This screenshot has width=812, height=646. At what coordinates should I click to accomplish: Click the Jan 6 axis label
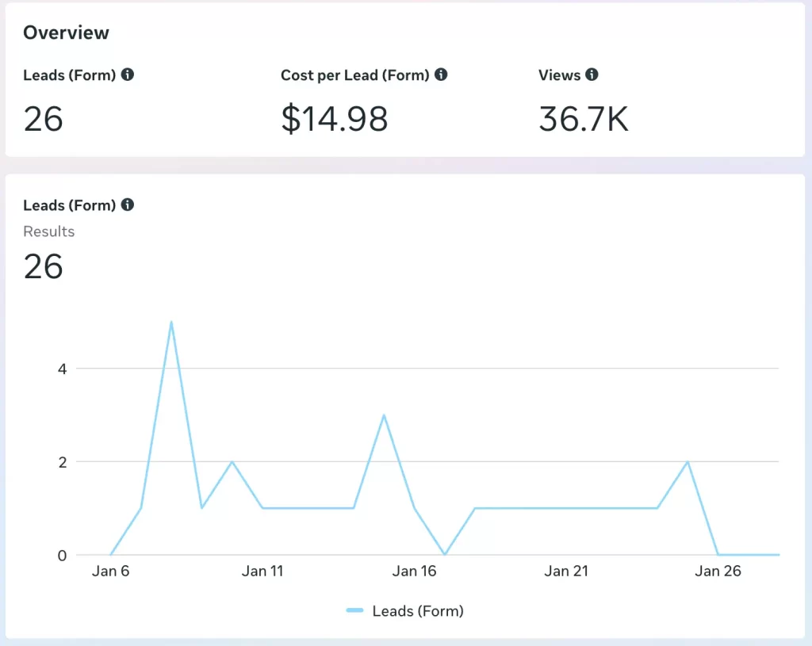110,571
